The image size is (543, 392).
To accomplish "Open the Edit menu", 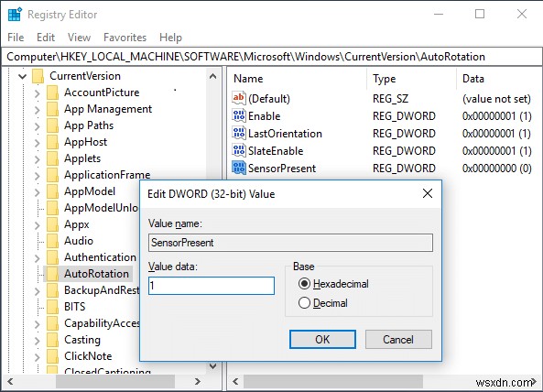I will point(46,38).
